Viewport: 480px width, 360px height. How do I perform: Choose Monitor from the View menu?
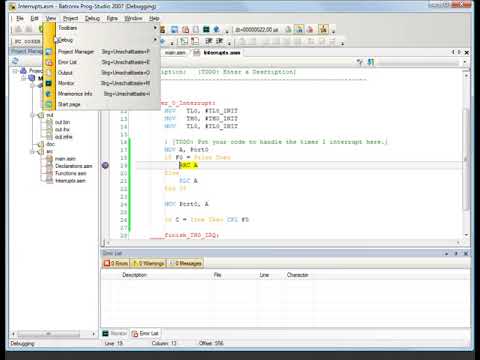tap(100, 83)
